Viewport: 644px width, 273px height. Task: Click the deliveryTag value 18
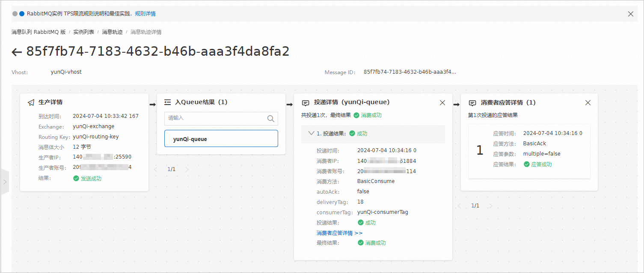[360, 202]
